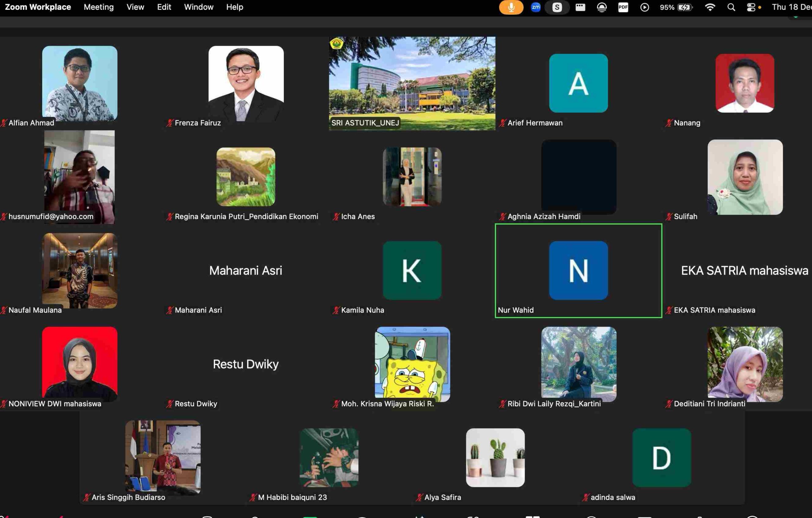812x518 pixels.
Task: Click the play circle icon in menu bar
Action: pyautogui.click(x=645, y=7)
